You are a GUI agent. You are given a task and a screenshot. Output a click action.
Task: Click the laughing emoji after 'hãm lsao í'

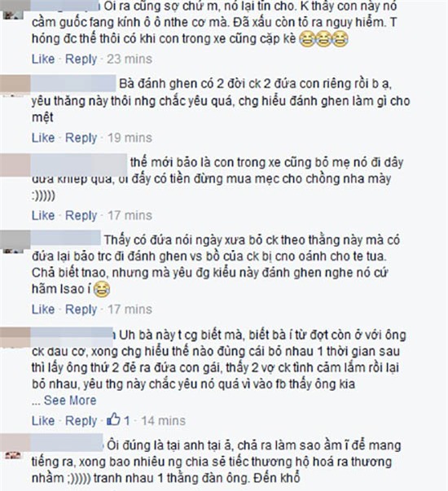click(x=102, y=289)
